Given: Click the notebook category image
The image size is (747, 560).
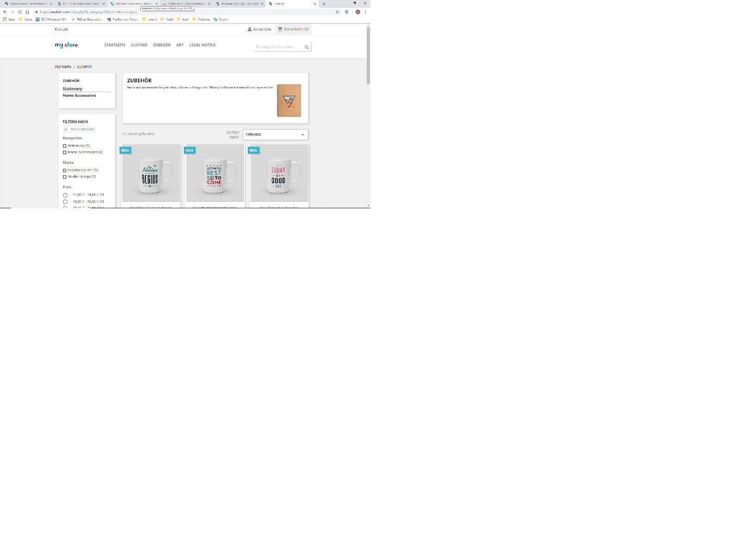Looking at the screenshot, I should 289,100.
